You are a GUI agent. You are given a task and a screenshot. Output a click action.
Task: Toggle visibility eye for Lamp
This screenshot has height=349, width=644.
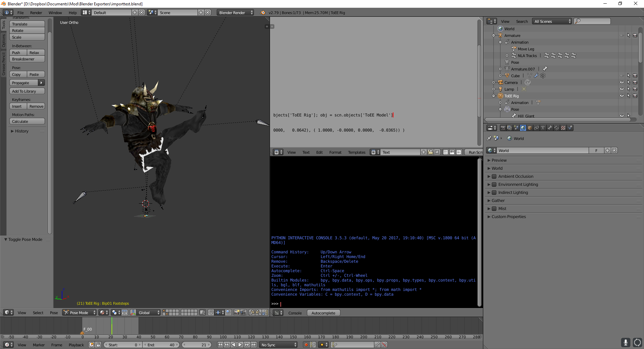coord(622,89)
